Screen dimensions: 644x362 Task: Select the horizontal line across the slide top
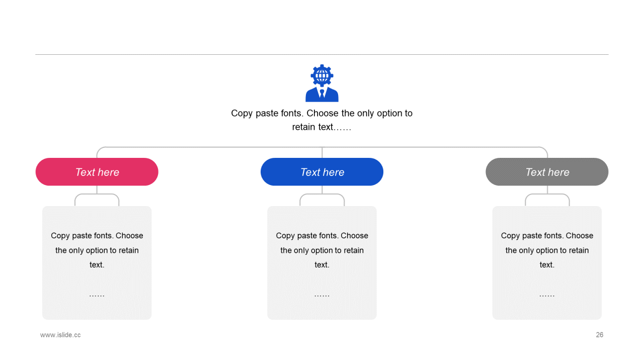(x=322, y=54)
